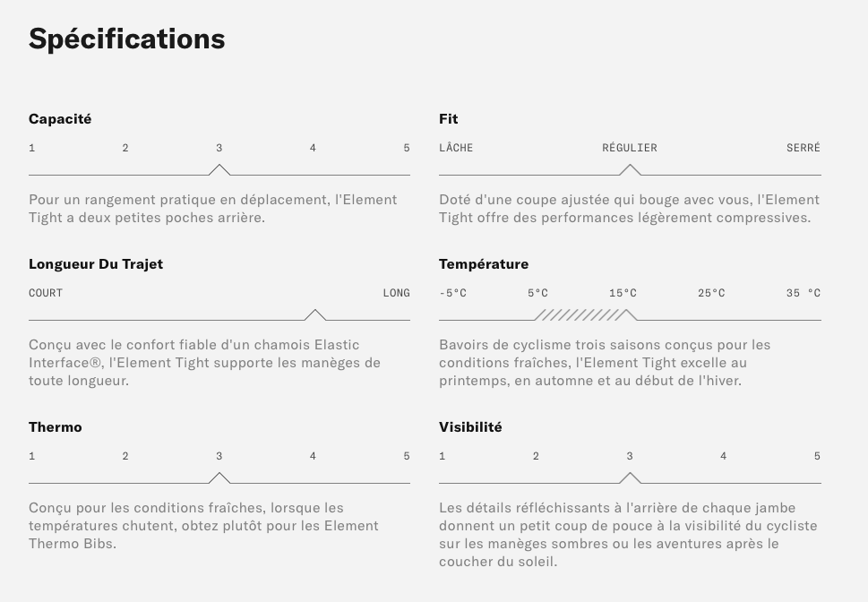Click the Température section title
The width and height of the screenshot is (868, 602).
point(484,264)
